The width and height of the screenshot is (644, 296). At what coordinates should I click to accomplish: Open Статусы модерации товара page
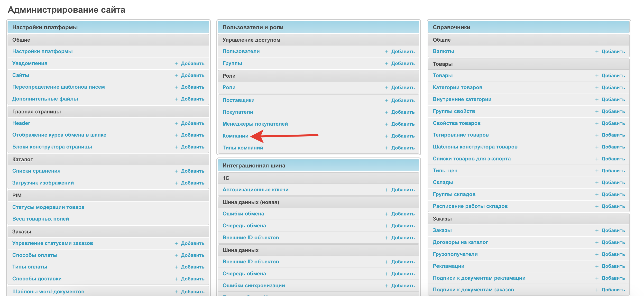click(48, 207)
